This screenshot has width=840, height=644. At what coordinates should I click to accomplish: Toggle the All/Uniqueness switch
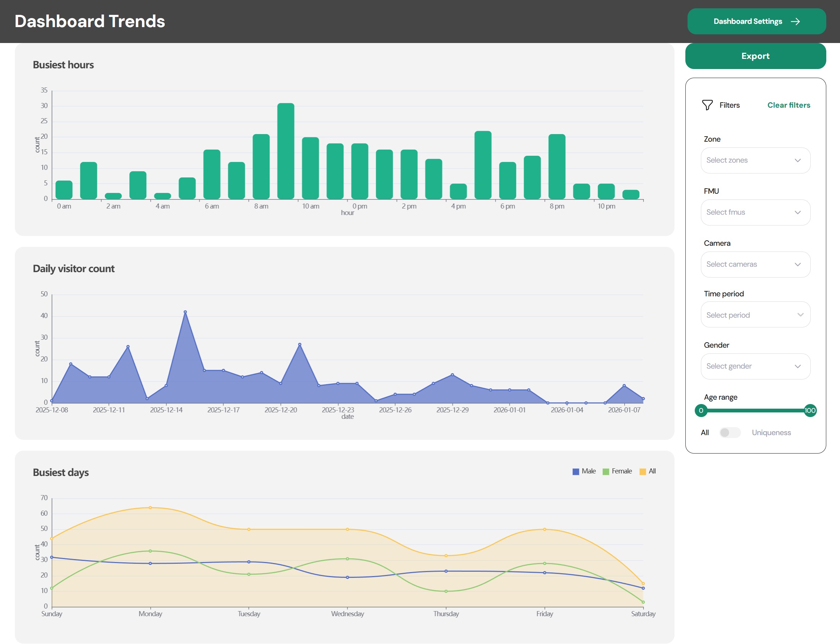click(x=730, y=432)
